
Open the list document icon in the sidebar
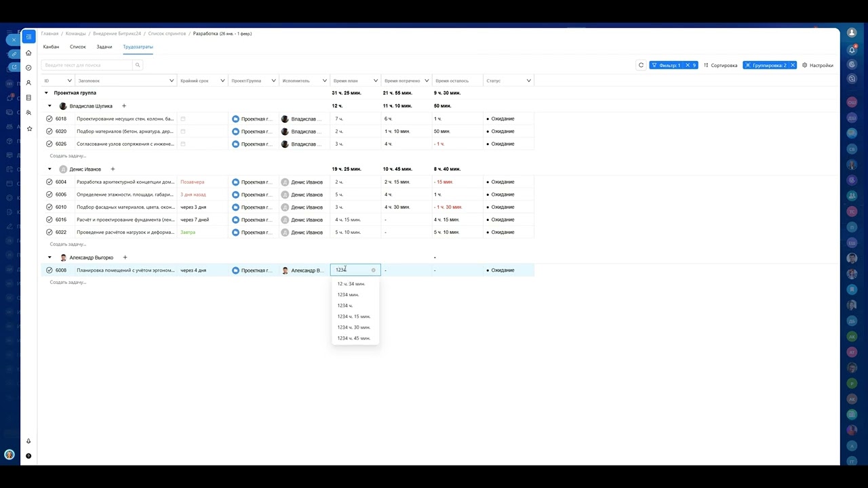click(28, 98)
